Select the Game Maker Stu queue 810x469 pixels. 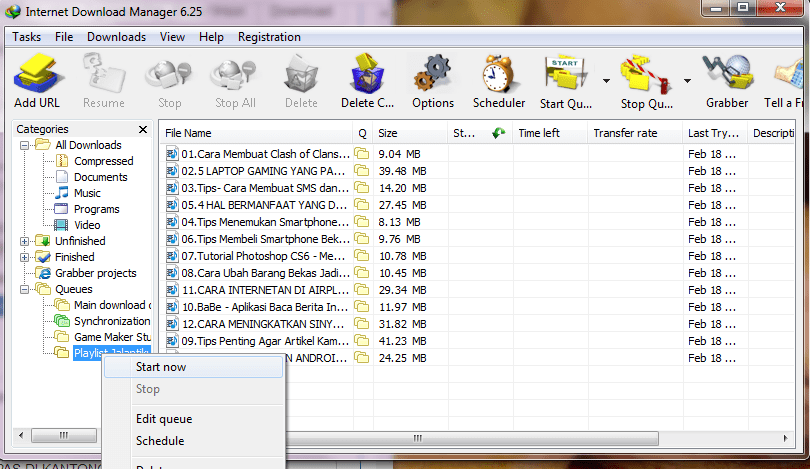pyautogui.click(x=112, y=337)
